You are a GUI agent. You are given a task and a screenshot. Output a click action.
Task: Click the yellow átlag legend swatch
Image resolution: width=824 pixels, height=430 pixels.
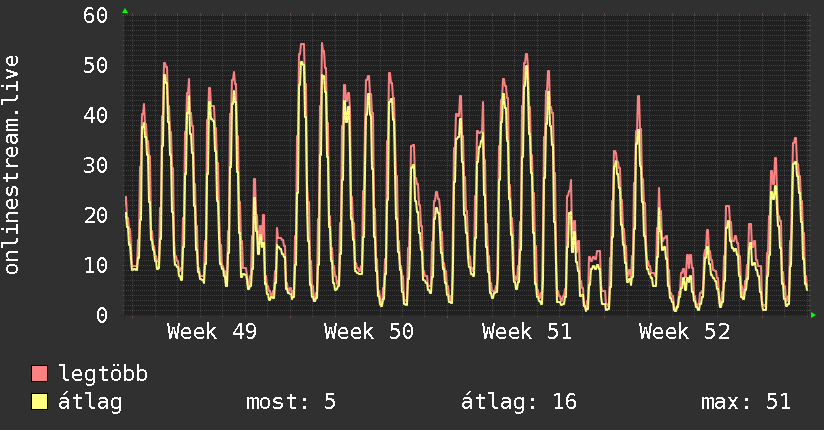39,402
